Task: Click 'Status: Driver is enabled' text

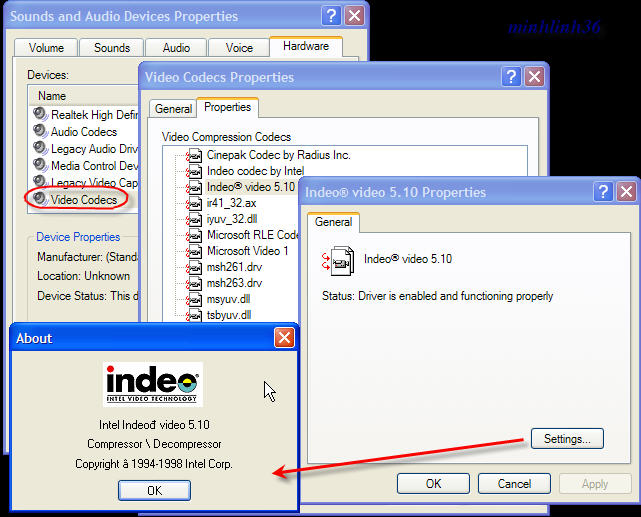Action: [437, 296]
